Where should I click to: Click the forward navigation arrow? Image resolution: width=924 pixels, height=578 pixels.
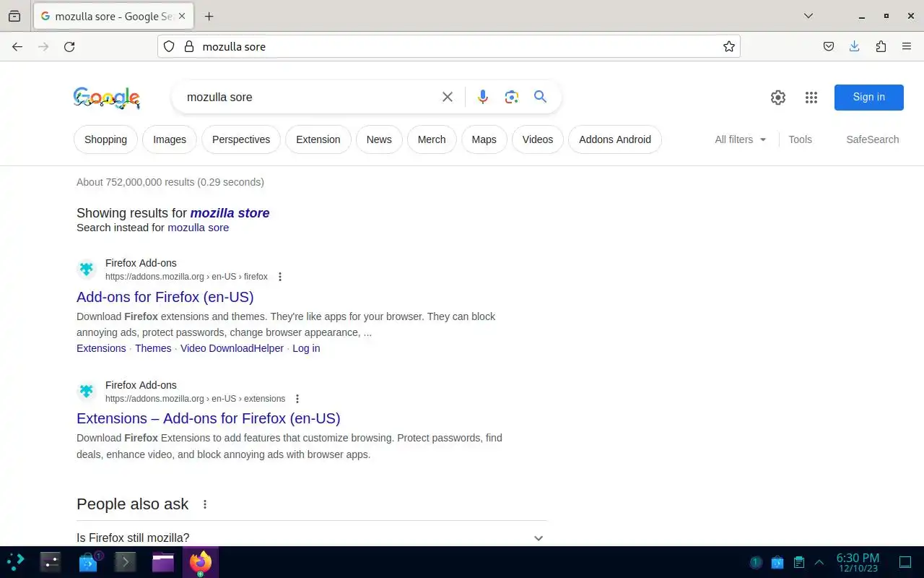[43, 46]
